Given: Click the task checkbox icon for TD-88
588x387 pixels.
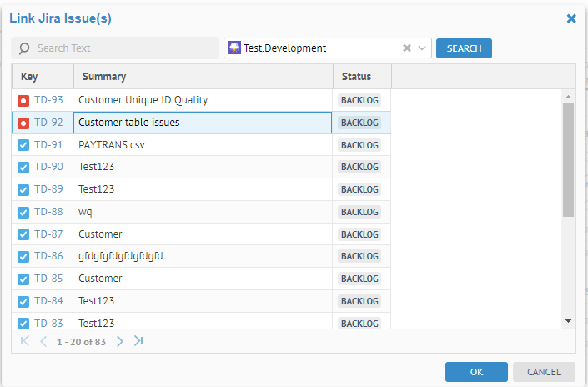Looking at the screenshot, I should coord(23,212).
